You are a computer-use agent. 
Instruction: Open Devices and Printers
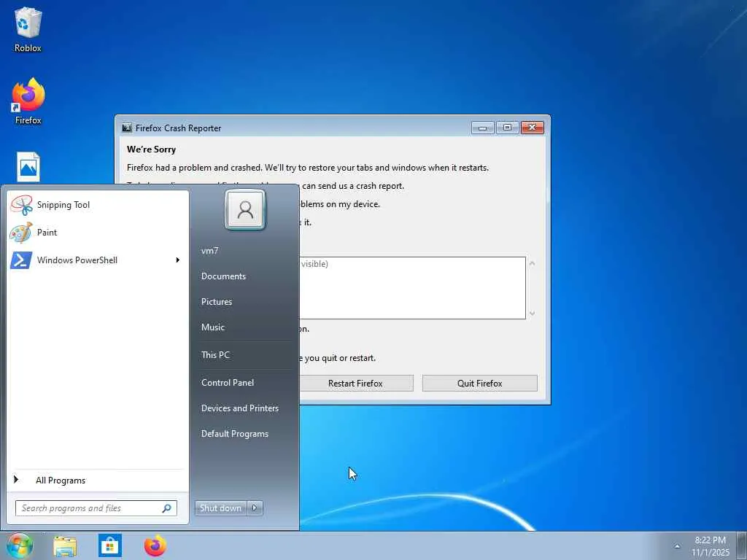[x=239, y=408]
